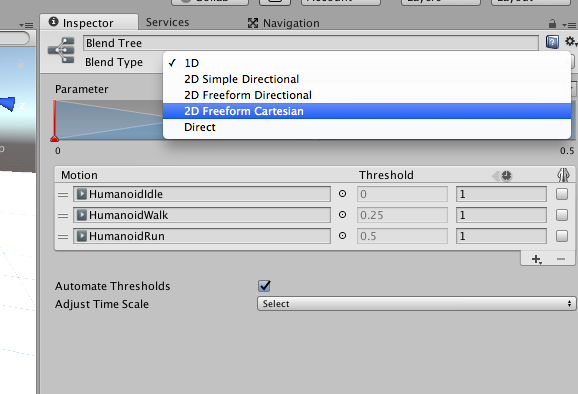The image size is (578, 394).
Task: Click the Adjust Time Scale label
Action: (102, 304)
